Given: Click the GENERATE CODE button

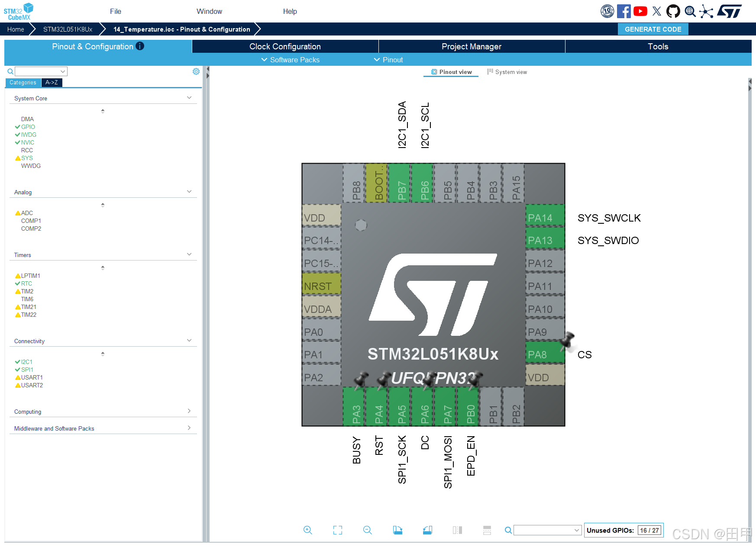Looking at the screenshot, I should 653,29.
